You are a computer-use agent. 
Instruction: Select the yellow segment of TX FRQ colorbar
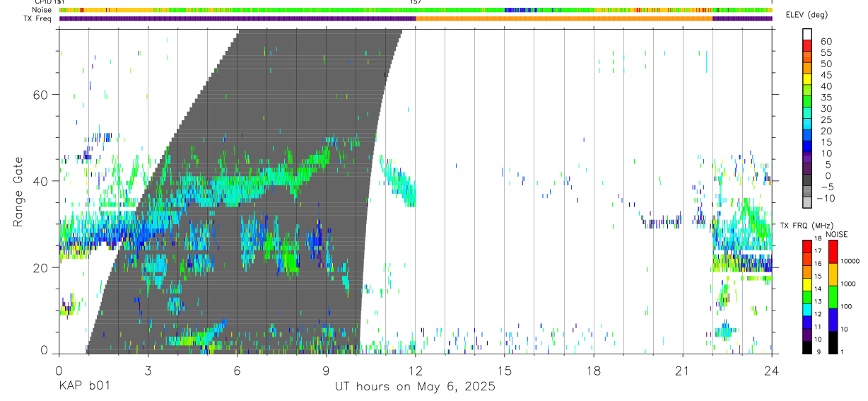(x=807, y=284)
